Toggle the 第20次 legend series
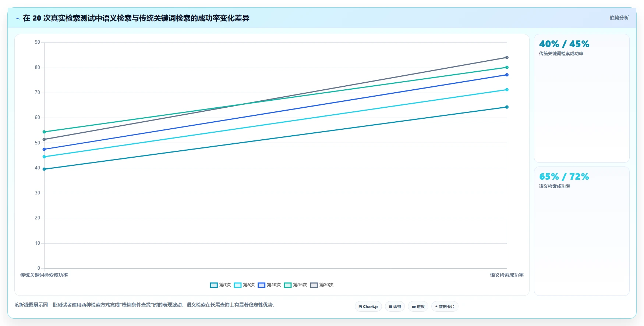Viewport: 644px width, 326px height. (322, 285)
